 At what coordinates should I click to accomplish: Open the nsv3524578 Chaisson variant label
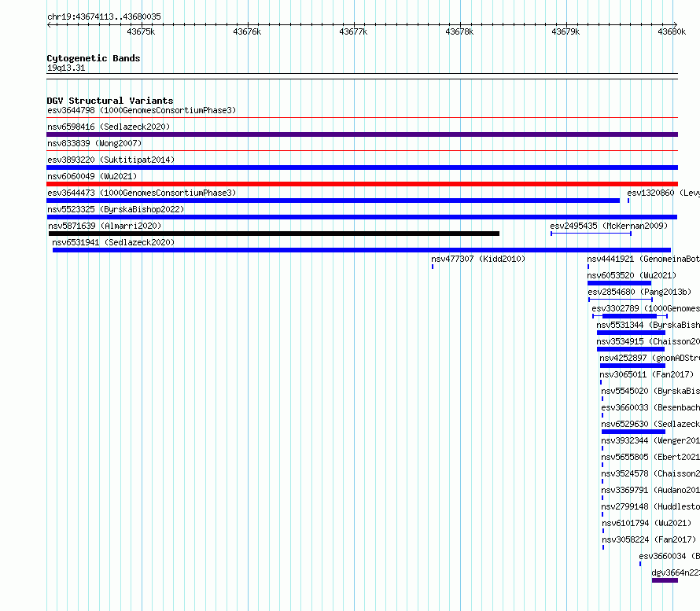[650, 473]
